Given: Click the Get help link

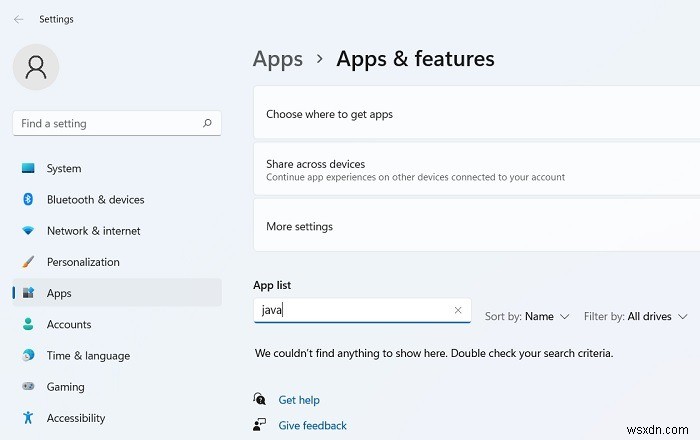Looking at the screenshot, I should click(299, 400).
